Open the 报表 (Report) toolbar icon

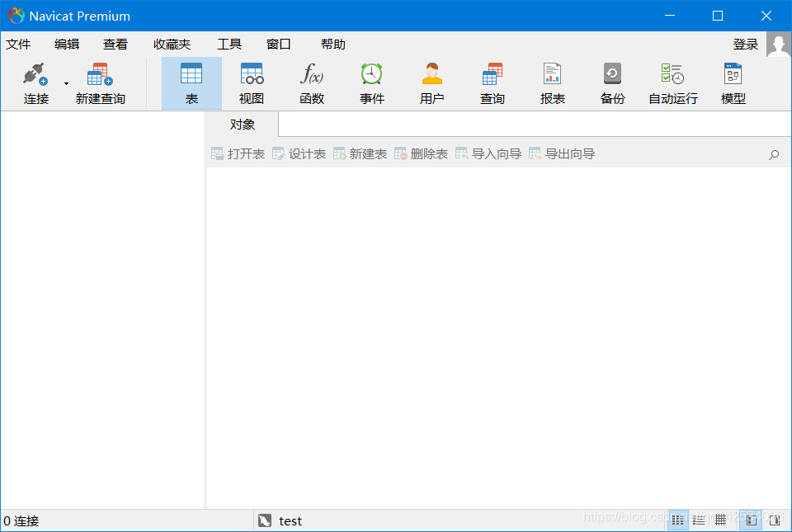pyautogui.click(x=552, y=74)
